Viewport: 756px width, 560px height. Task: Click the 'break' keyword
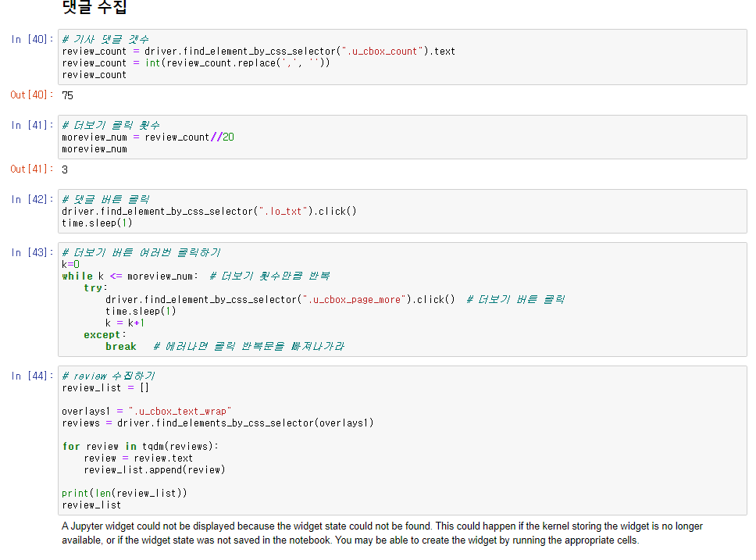[121, 347]
